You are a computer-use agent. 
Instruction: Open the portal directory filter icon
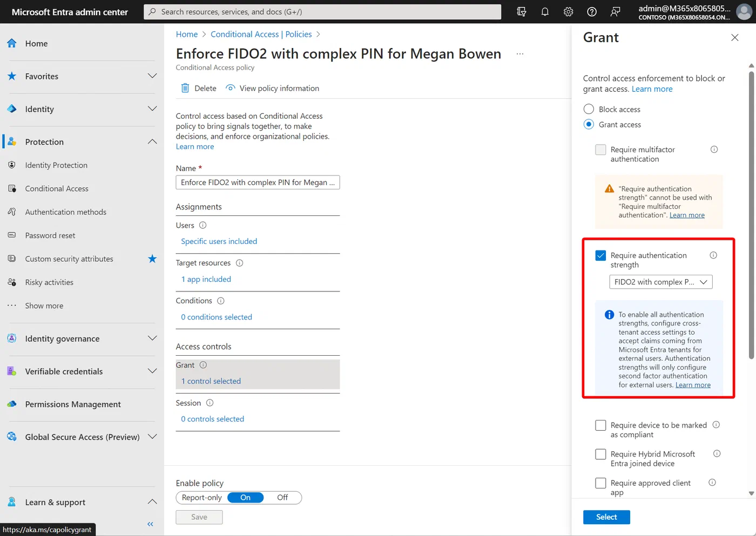pos(522,12)
